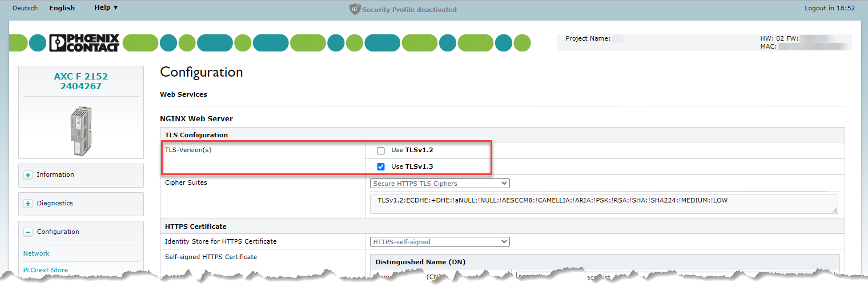Collapse the Configuration section minus icon
Image resolution: width=868 pixels, height=286 pixels.
pos(28,232)
